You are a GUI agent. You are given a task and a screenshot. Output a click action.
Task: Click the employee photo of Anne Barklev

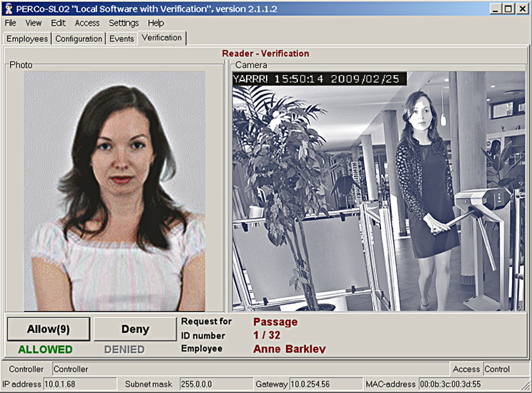(x=114, y=190)
